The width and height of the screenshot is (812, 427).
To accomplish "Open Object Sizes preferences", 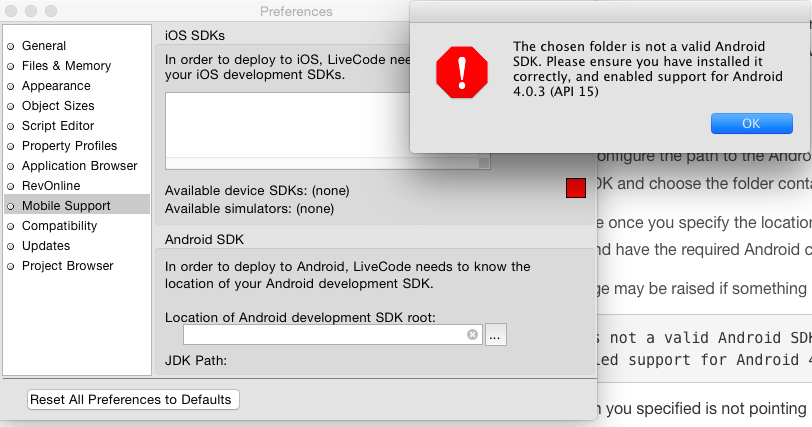I will tap(58, 106).
